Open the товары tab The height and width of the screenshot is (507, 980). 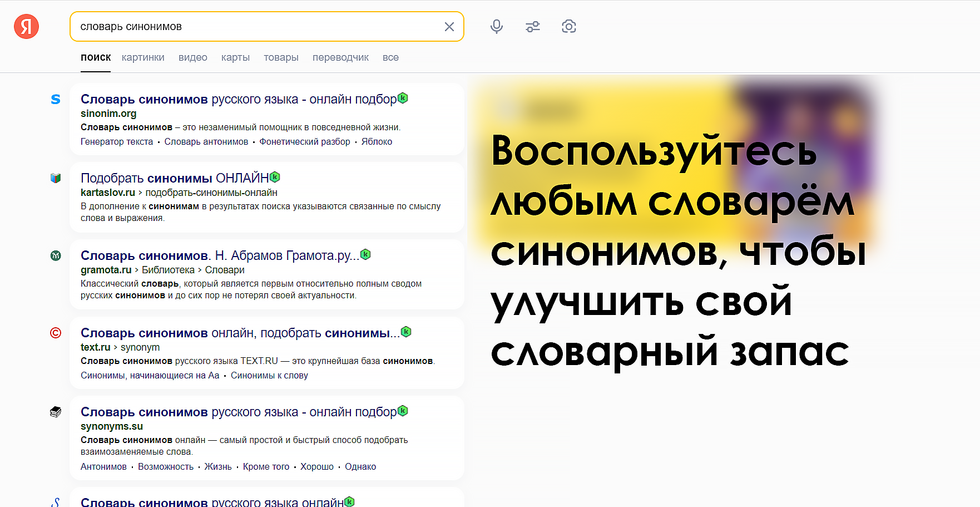281,57
